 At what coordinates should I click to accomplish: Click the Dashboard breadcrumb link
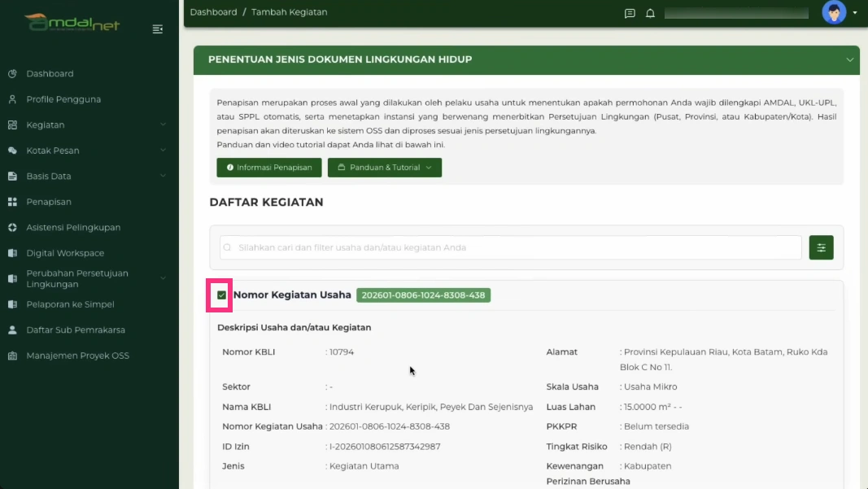[x=213, y=12]
